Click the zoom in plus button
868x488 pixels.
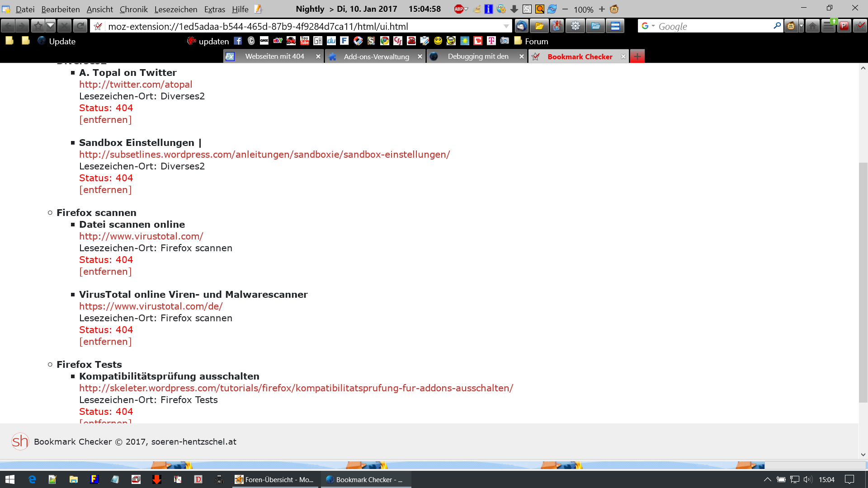[x=602, y=9]
